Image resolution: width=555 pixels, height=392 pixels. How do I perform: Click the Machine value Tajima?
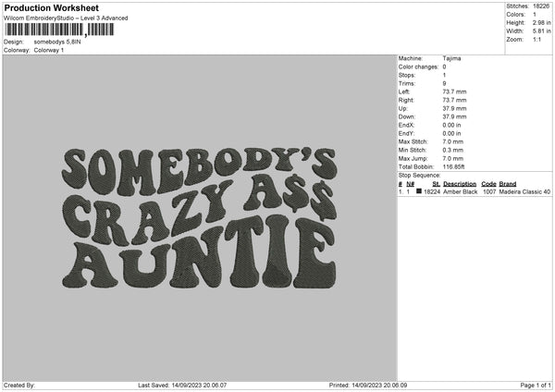452,58
